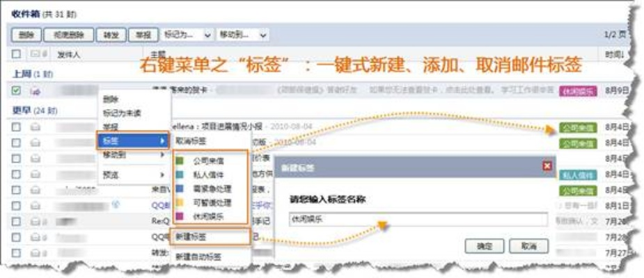The width and height of the screenshot is (644, 278).
Task: Click the mail-status icon column header
Action: tap(35, 54)
